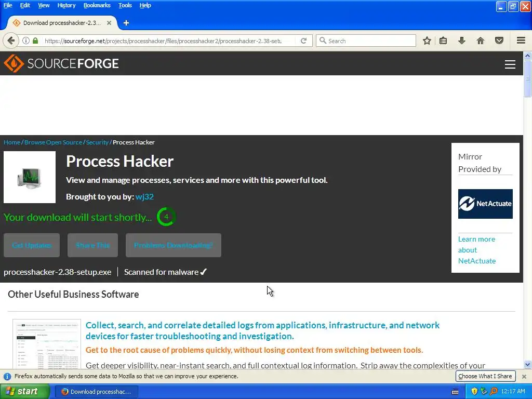Open the Help menu
This screenshot has width=532, height=399.
click(145, 5)
